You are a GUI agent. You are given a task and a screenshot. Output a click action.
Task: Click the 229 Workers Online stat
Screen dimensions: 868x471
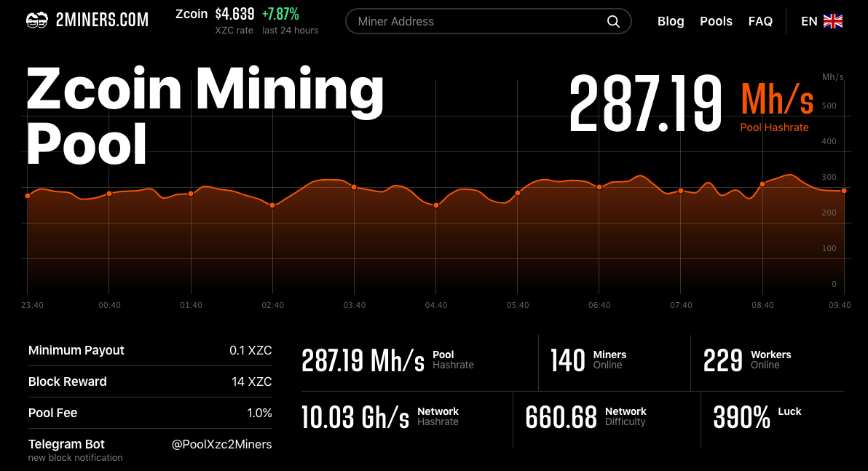pos(747,360)
